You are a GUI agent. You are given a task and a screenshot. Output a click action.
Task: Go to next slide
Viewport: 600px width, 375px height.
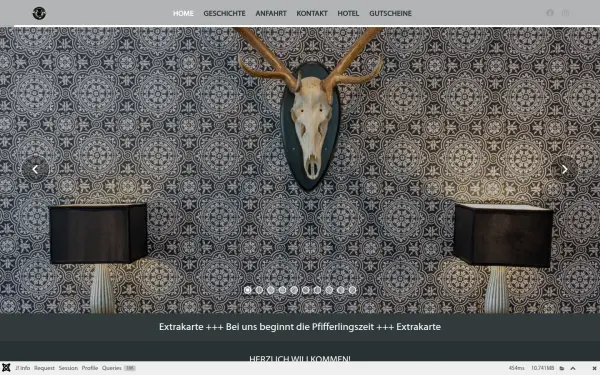pyautogui.click(x=565, y=169)
